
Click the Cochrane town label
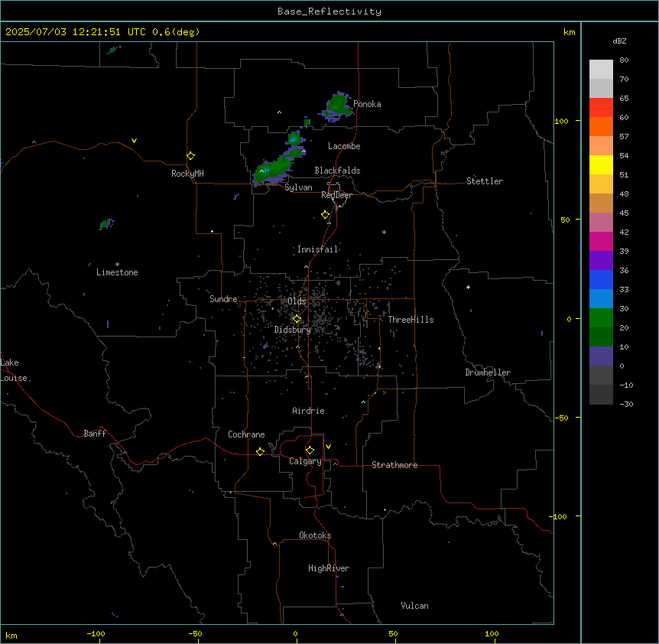coord(246,434)
